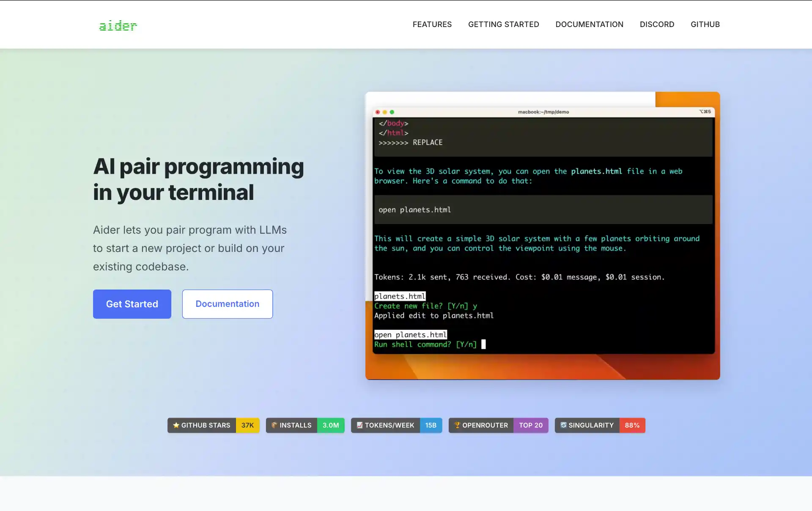The width and height of the screenshot is (812, 511).
Task: Open the Features nav item
Action: coord(432,25)
